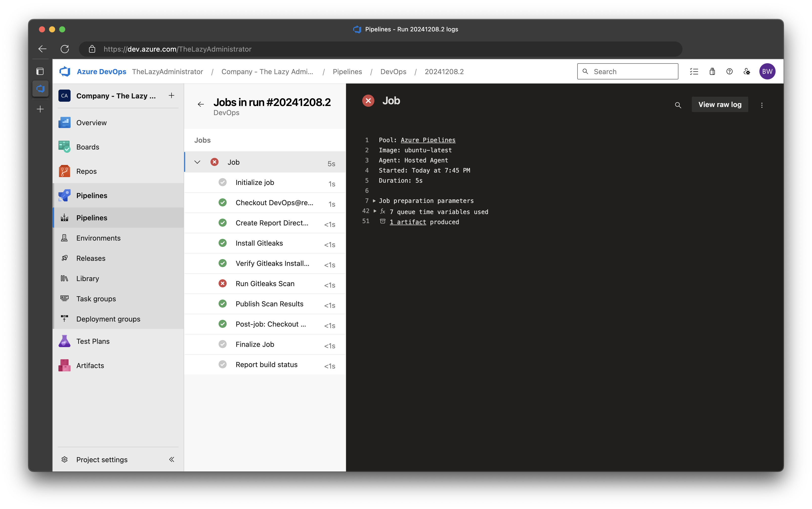Click the Search input field

pyautogui.click(x=628, y=71)
